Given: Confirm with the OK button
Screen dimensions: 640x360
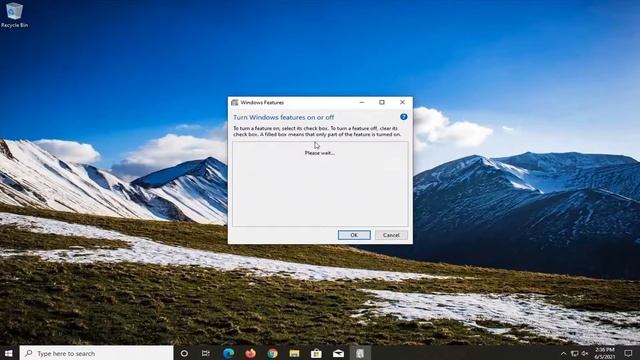Looking at the screenshot, I should tap(354, 235).
